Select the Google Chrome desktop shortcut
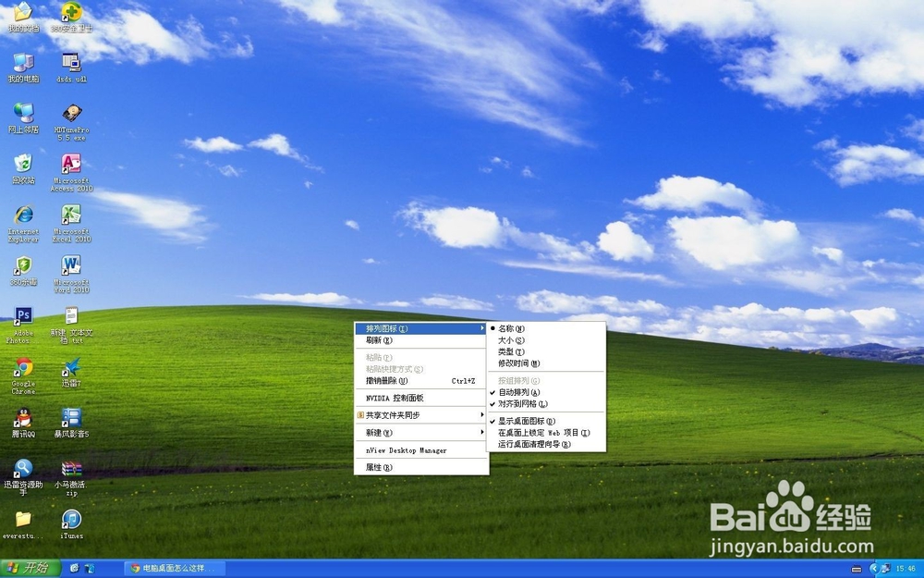Viewport: 924px width, 578px height. 24,376
